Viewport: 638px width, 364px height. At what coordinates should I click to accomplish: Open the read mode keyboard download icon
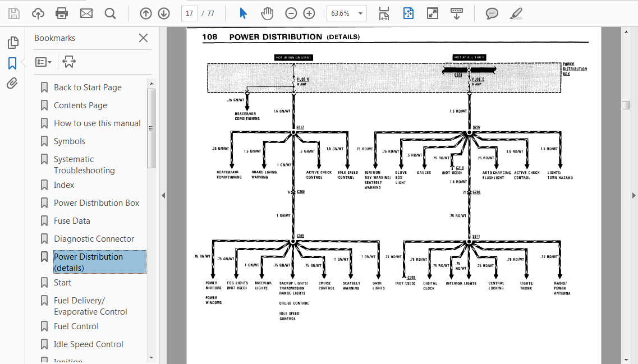pyautogui.click(x=457, y=13)
